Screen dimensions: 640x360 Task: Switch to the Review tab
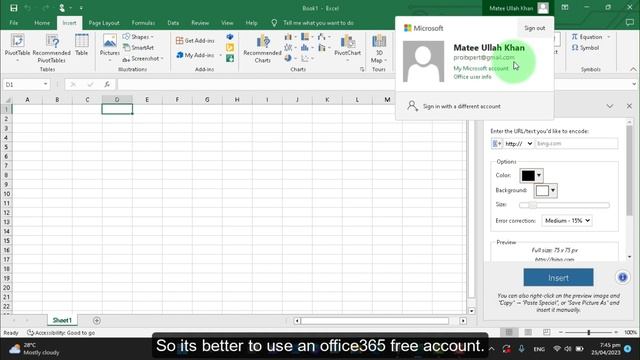pyautogui.click(x=200, y=23)
